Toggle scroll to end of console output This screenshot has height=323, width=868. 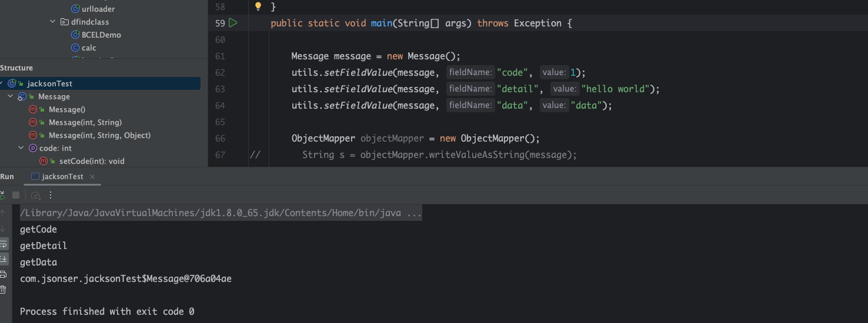[3, 259]
